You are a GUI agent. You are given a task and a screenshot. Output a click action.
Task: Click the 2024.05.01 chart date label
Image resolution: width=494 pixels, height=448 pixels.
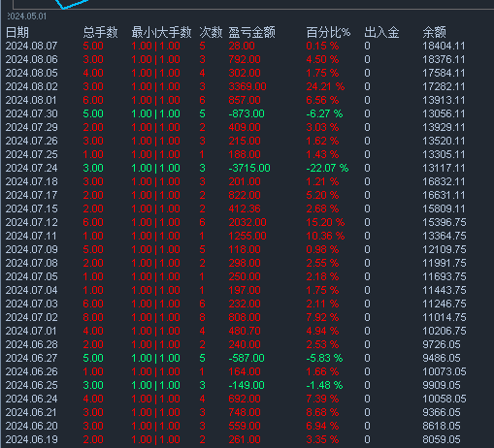point(27,16)
